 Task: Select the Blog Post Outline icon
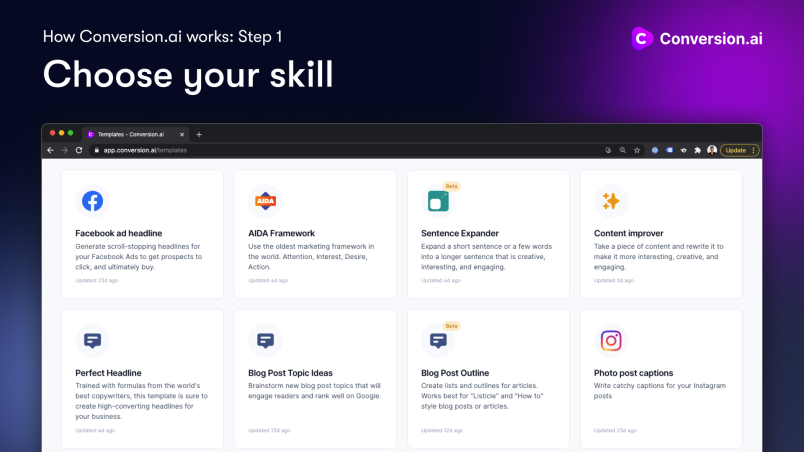[438, 340]
